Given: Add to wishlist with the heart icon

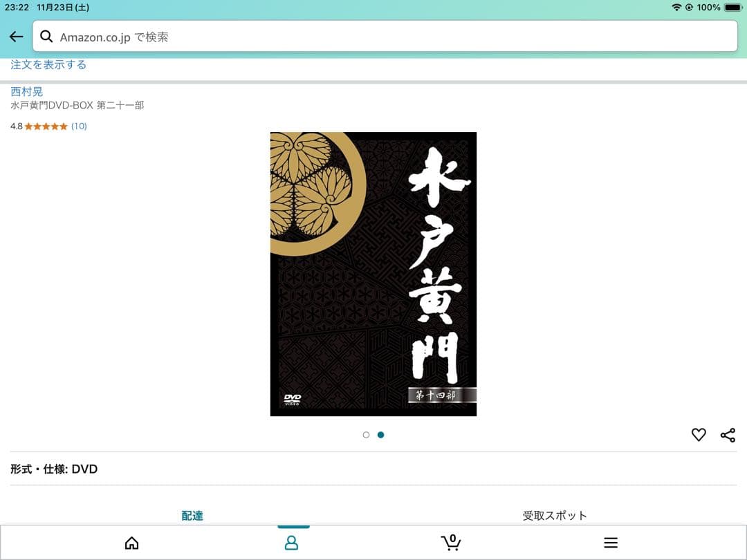Looking at the screenshot, I should (x=699, y=435).
